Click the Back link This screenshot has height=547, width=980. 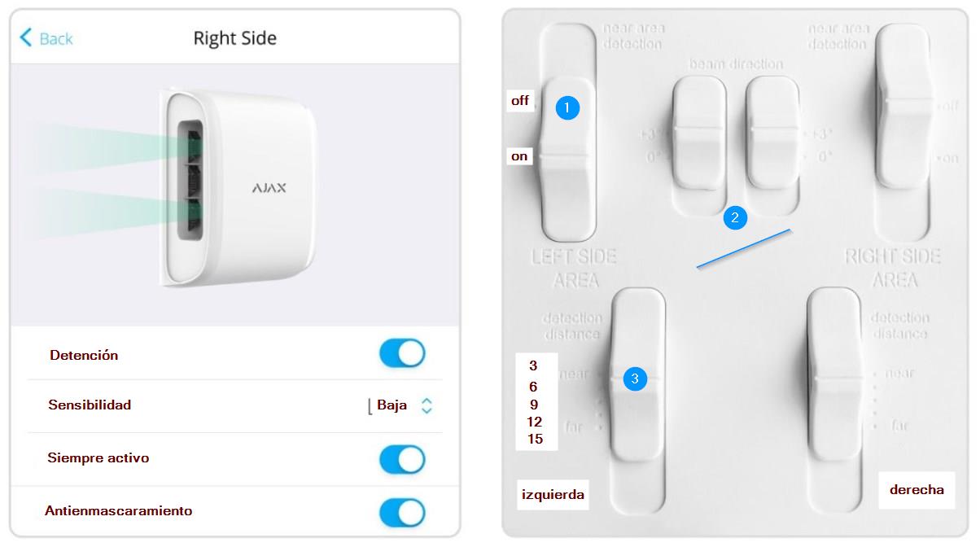click(x=46, y=37)
